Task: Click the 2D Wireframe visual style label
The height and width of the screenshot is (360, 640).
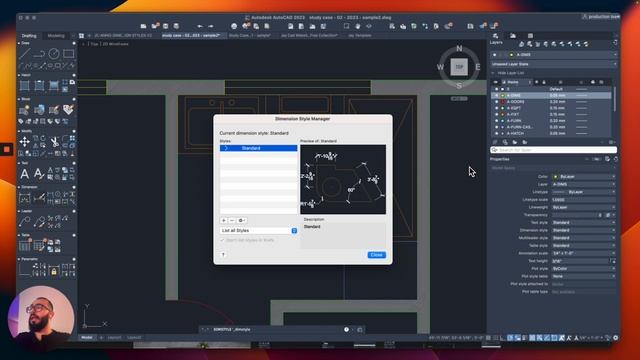Action: pos(116,44)
